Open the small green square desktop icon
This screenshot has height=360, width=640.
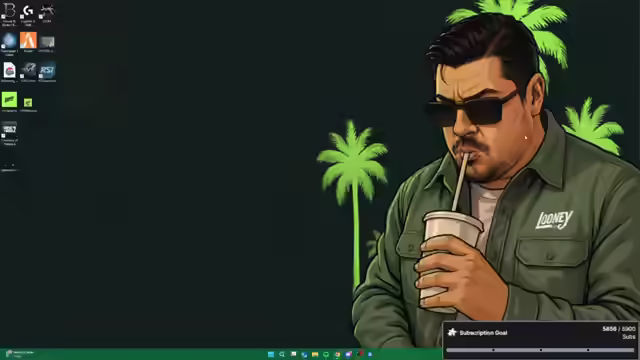tap(28, 102)
